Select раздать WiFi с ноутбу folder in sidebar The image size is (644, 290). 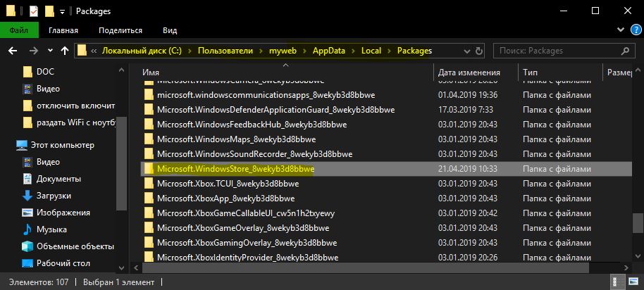coord(76,122)
